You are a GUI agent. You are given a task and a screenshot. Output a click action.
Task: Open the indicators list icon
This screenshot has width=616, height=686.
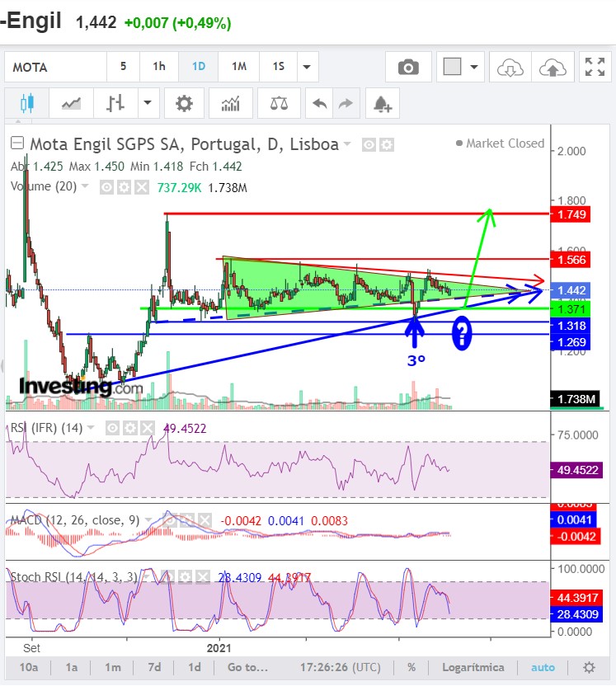(231, 103)
